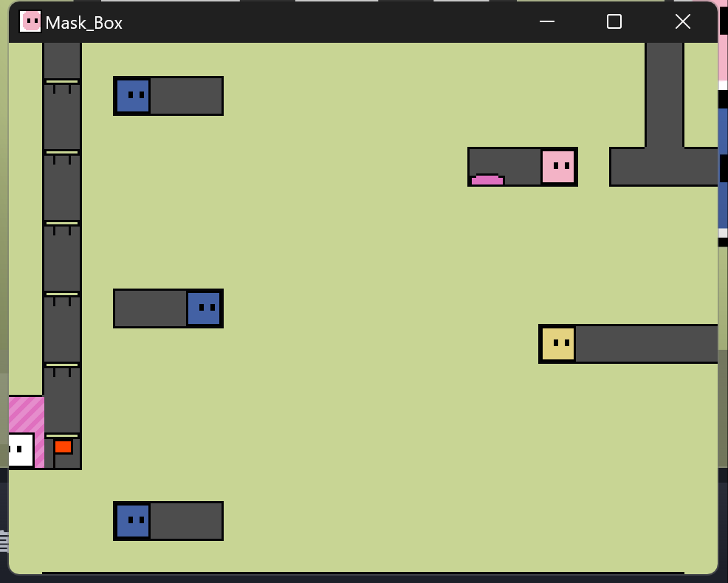
Task: Click the blue box on the top platform
Action: click(x=133, y=96)
